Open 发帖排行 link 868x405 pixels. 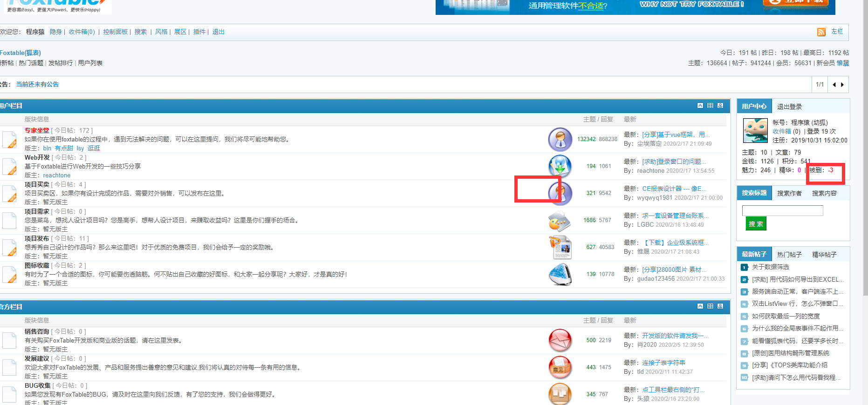point(61,63)
